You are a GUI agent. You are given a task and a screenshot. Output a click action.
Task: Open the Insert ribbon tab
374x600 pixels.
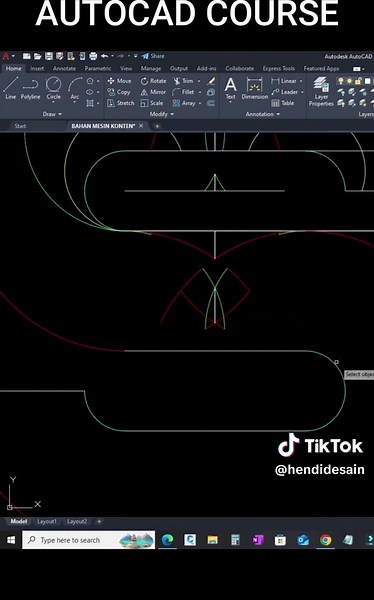click(x=37, y=68)
